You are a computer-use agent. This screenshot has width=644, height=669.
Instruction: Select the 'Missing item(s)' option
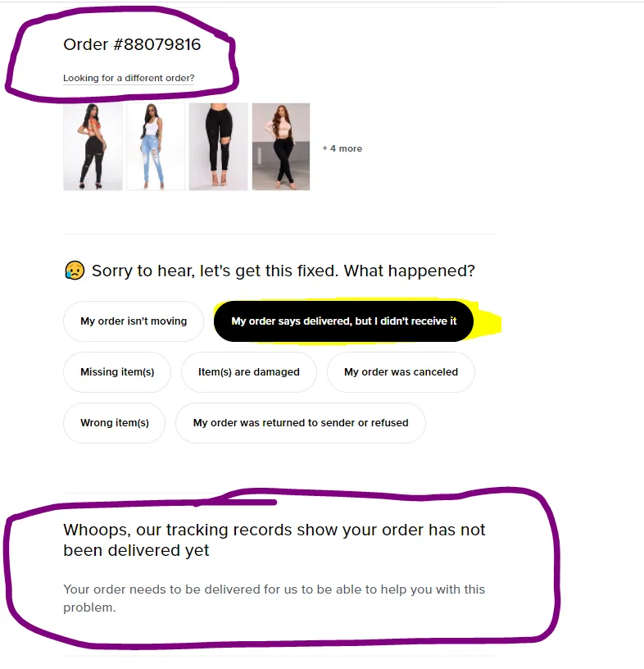117,372
